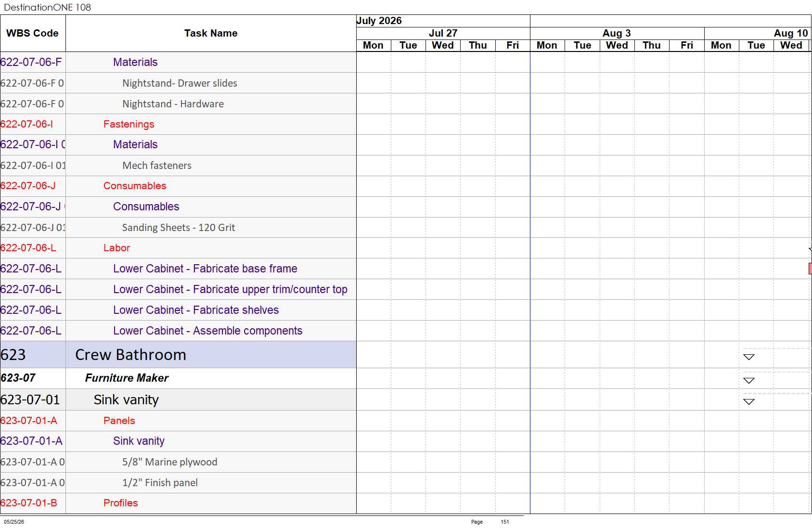Image resolution: width=812 pixels, height=528 pixels.
Task: Click the Tue day header under Aug 10
Action: [756, 45]
